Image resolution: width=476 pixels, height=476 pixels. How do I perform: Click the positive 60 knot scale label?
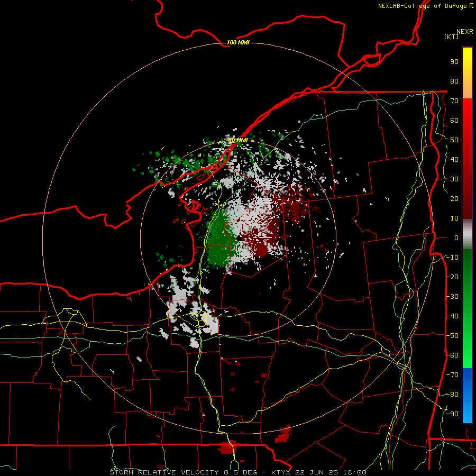tap(454, 121)
